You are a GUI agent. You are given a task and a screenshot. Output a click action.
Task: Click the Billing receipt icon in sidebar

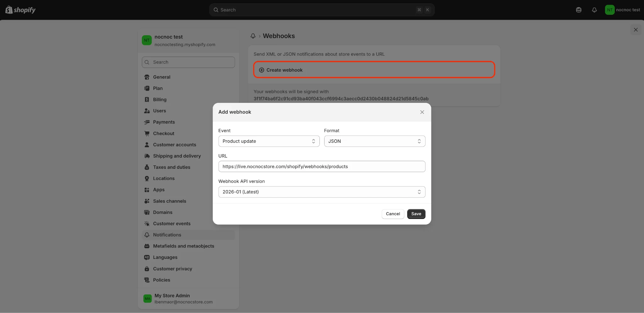click(x=147, y=99)
